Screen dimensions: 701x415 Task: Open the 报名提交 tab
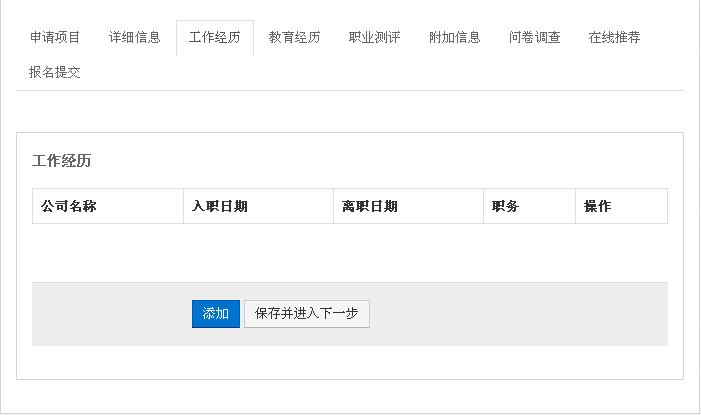55,72
